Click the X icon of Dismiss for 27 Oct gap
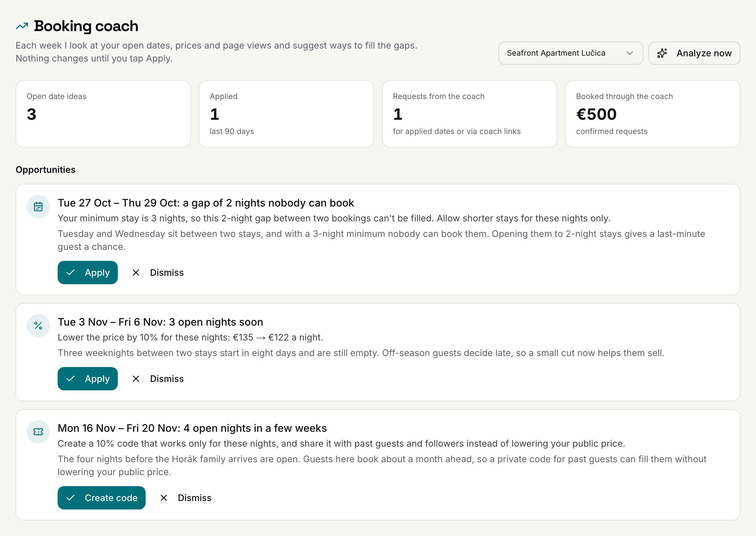Viewport: 756px width, 536px height. [x=136, y=273]
